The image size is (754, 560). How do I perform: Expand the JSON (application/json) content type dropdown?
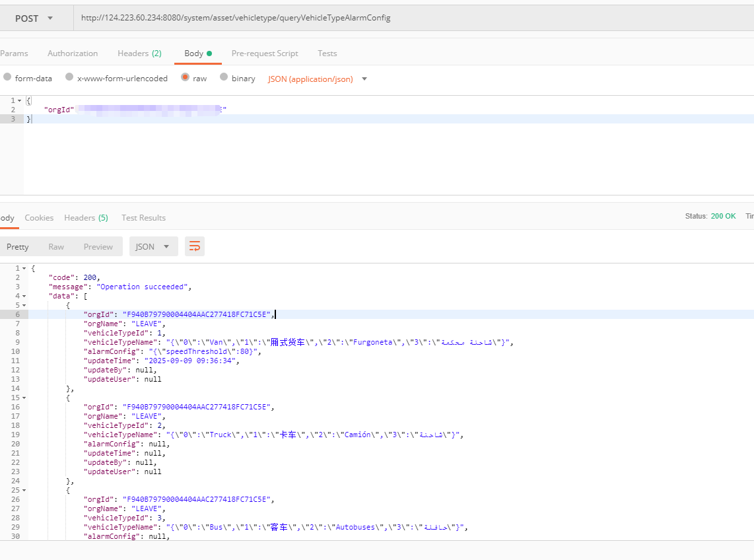tap(318, 79)
